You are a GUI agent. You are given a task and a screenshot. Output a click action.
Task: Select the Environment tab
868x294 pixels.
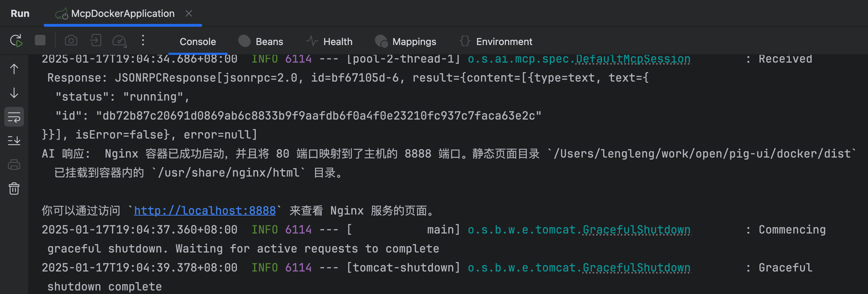click(x=496, y=41)
